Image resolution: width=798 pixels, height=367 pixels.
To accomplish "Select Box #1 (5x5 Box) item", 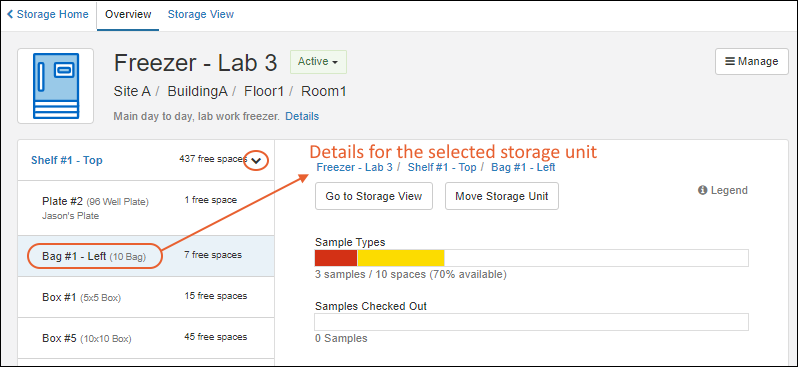I will [x=146, y=297].
